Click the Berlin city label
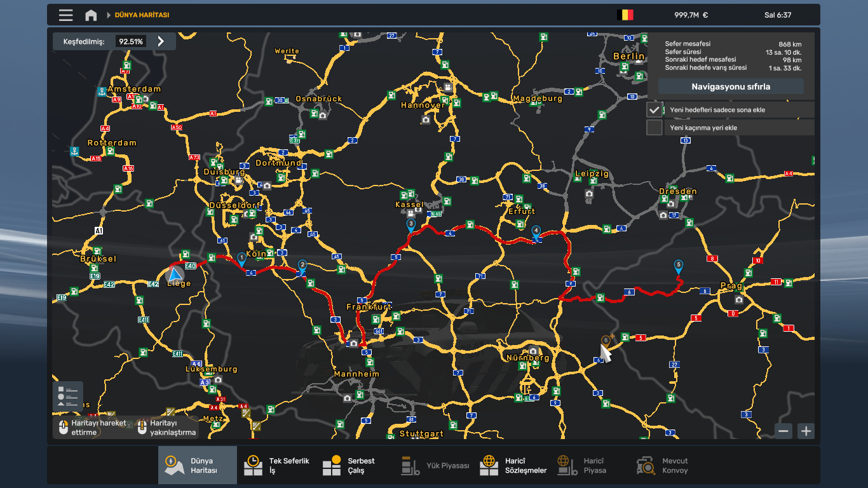The image size is (868, 488). tap(629, 56)
